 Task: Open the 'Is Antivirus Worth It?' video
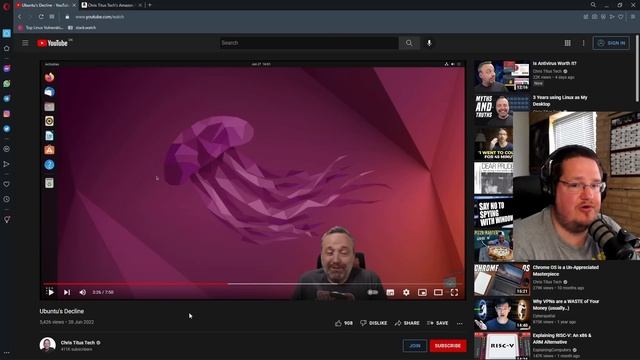(554, 64)
